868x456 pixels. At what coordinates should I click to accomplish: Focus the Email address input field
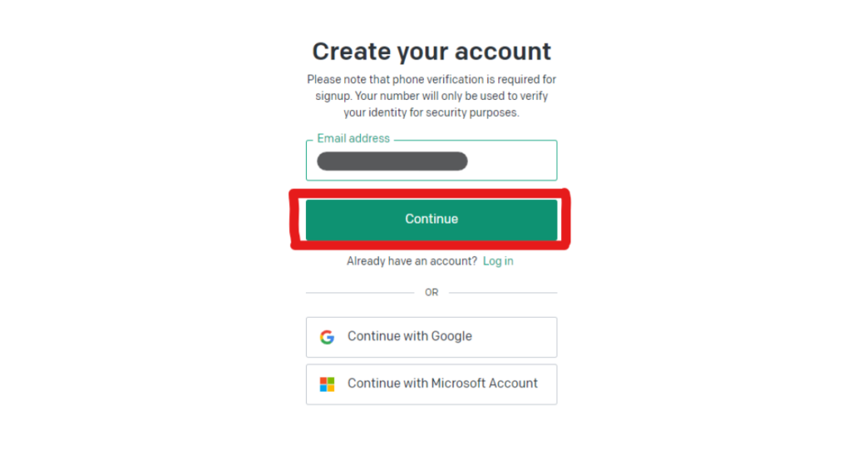point(431,161)
